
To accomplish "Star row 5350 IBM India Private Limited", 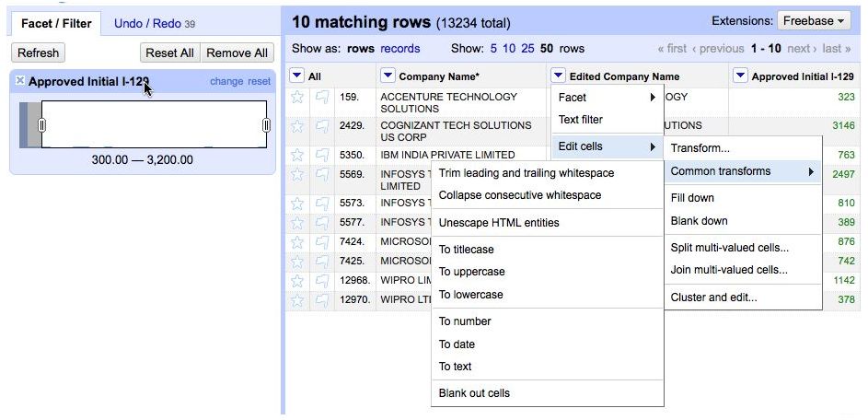I will (297, 155).
